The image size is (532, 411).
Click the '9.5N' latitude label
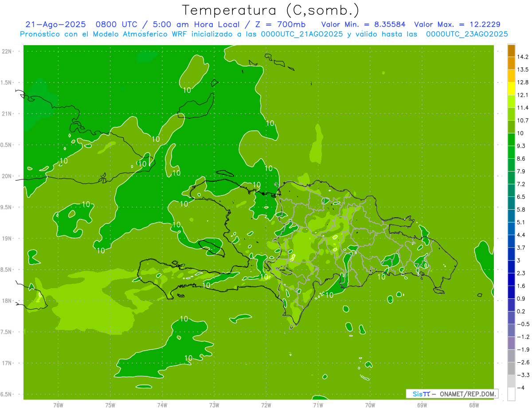pos(7,207)
